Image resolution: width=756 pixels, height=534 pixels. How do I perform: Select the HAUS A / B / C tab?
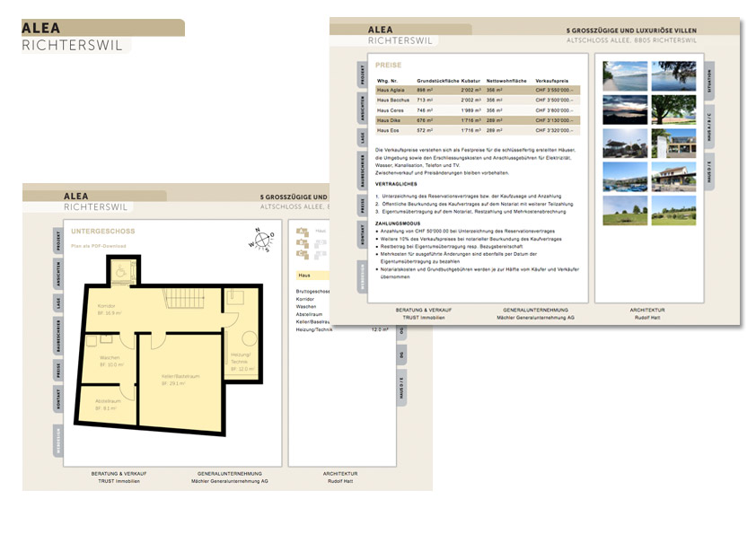click(708, 127)
